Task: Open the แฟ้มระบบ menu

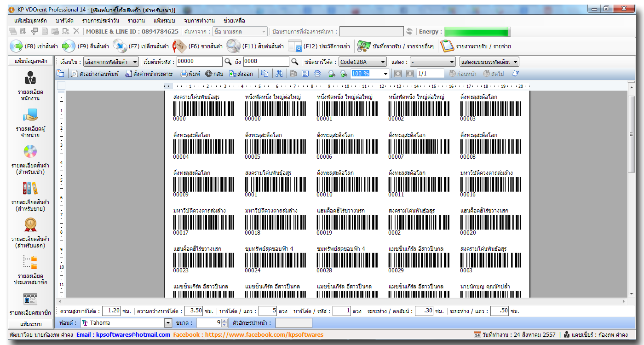Action: 164,20
